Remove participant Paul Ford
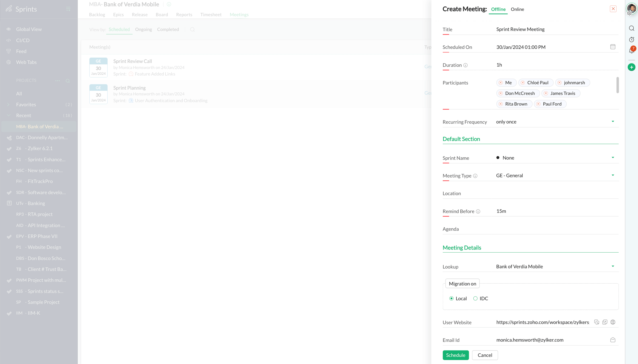Image resolution: width=638 pixels, height=364 pixels. point(538,104)
